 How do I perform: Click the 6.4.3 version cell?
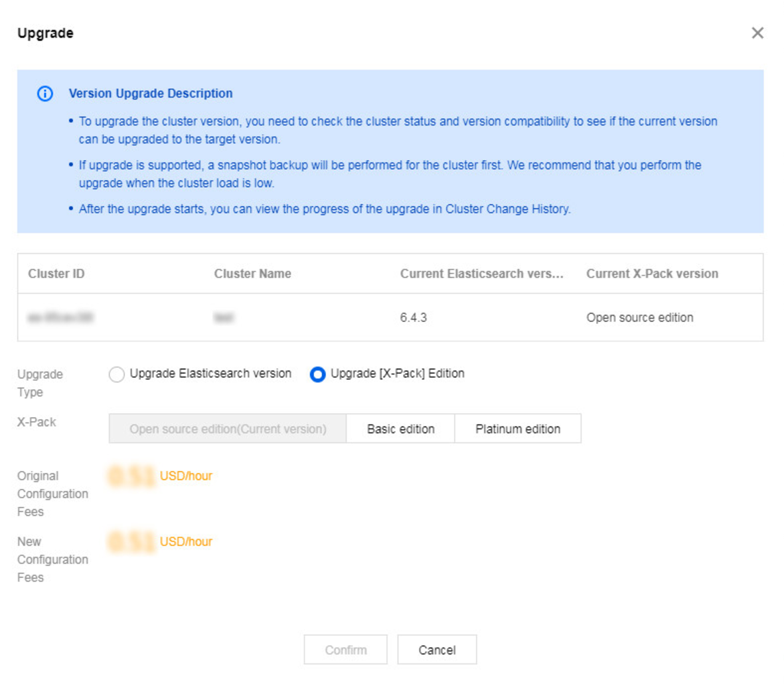click(413, 317)
